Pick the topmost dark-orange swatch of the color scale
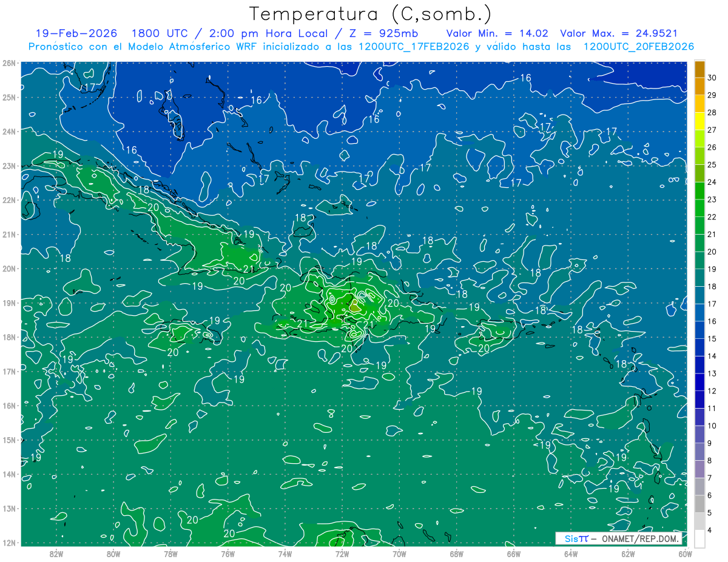Viewport: 728px width, 562px height. (x=699, y=69)
